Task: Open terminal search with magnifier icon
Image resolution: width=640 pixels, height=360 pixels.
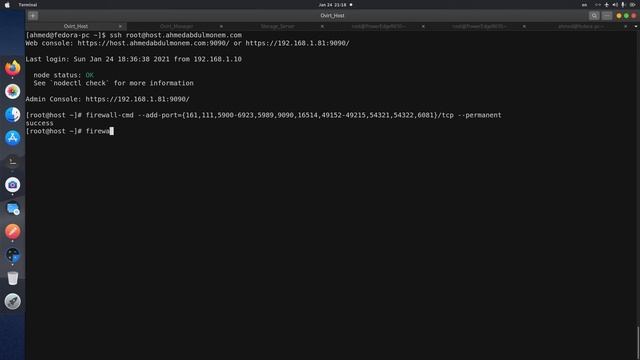Action: point(594,16)
